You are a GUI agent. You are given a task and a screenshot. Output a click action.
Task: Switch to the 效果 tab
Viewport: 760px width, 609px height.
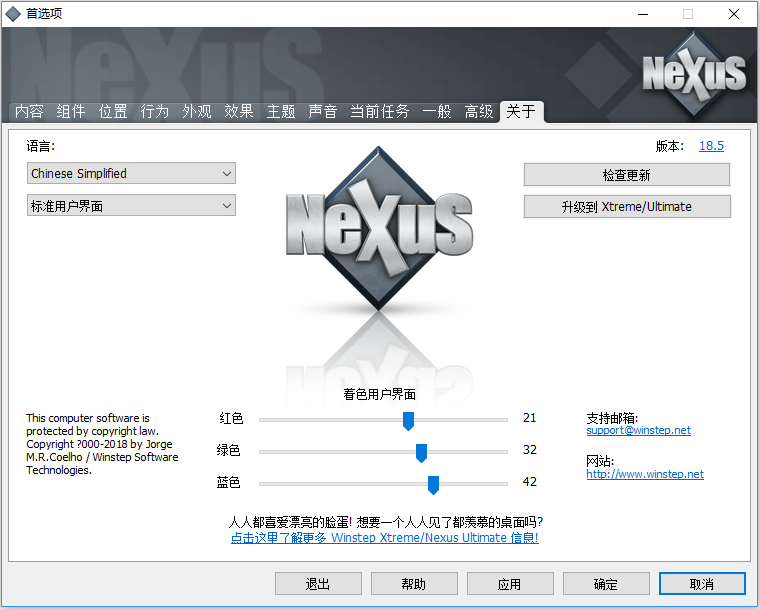[x=238, y=112]
